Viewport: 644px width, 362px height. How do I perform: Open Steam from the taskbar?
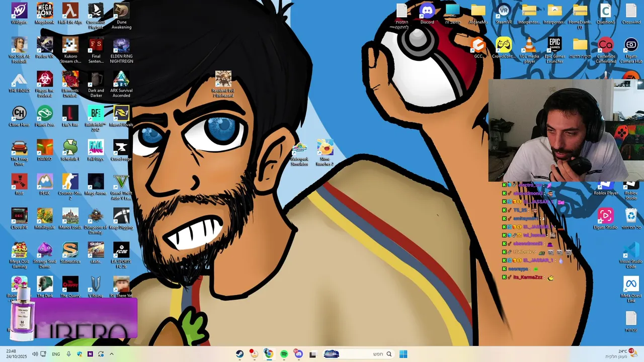click(239, 354)
